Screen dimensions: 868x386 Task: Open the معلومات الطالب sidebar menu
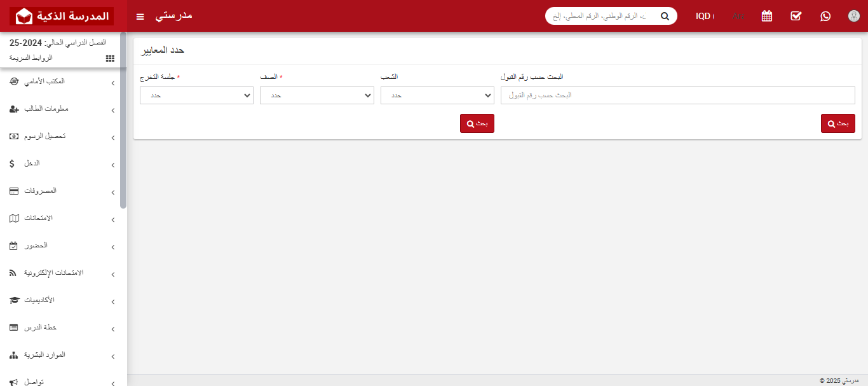coord(62,109)
